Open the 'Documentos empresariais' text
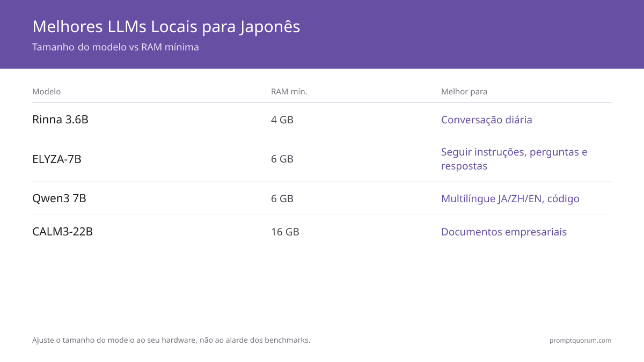Viewport: 644px width, 362px height. point(504,232)
